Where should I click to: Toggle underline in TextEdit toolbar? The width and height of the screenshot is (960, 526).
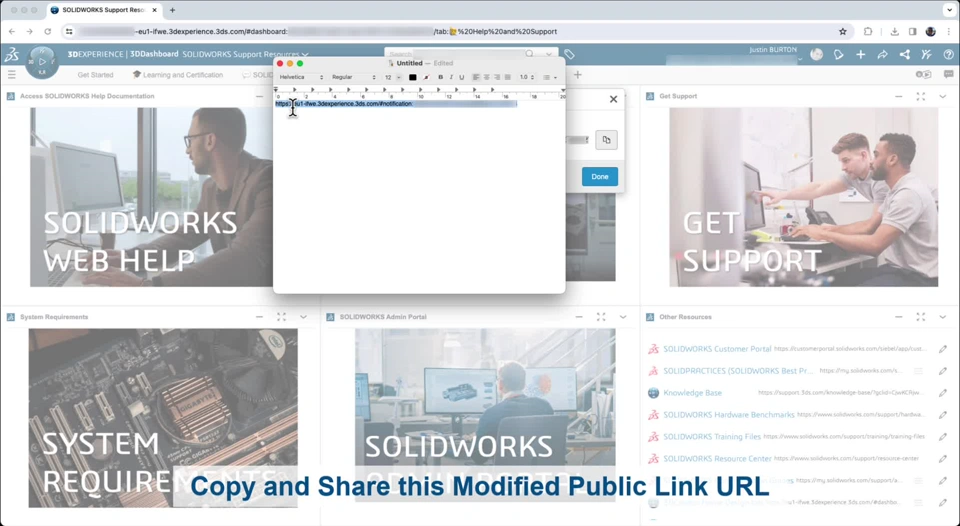coord(462,77)
